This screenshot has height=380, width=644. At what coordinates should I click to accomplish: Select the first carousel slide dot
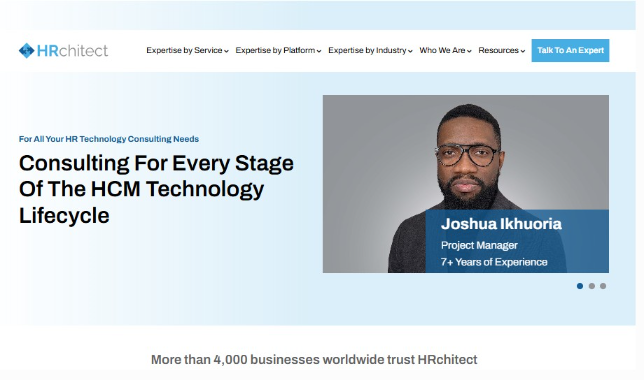pos(580,286)
